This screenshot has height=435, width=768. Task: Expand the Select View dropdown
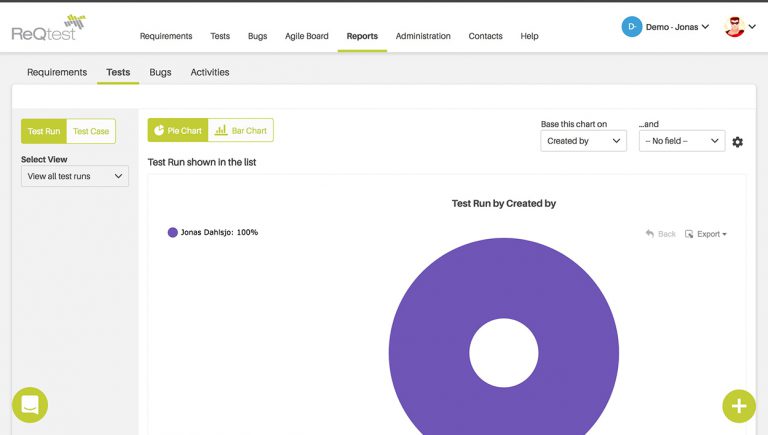(x=75, y=176)
